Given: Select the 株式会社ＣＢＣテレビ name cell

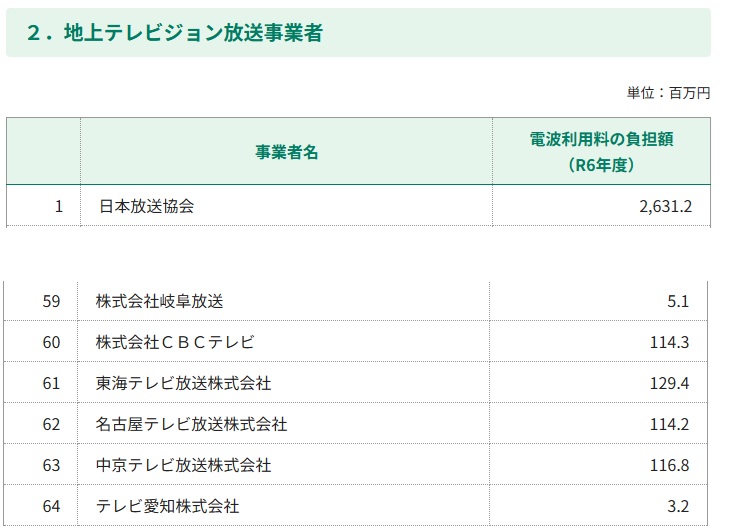Looking at the screenshot, I should click(x=175, y=342).
